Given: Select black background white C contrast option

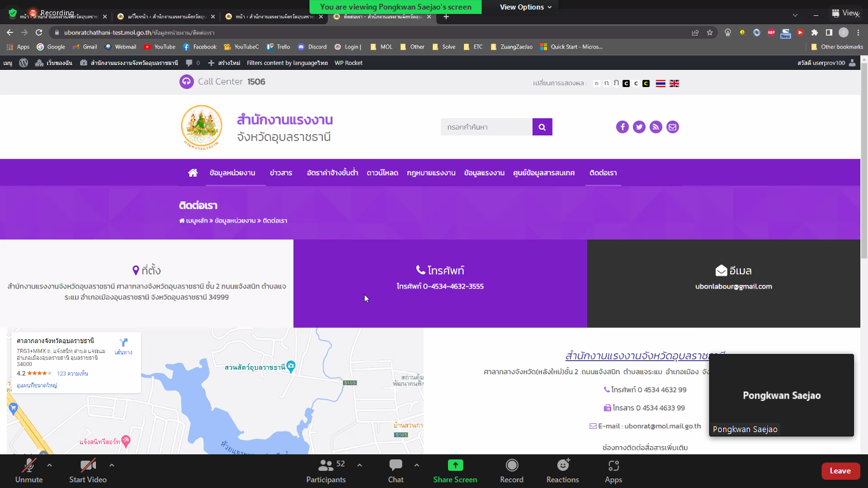Looking at the screenshot, I should [x=626, y=83].
